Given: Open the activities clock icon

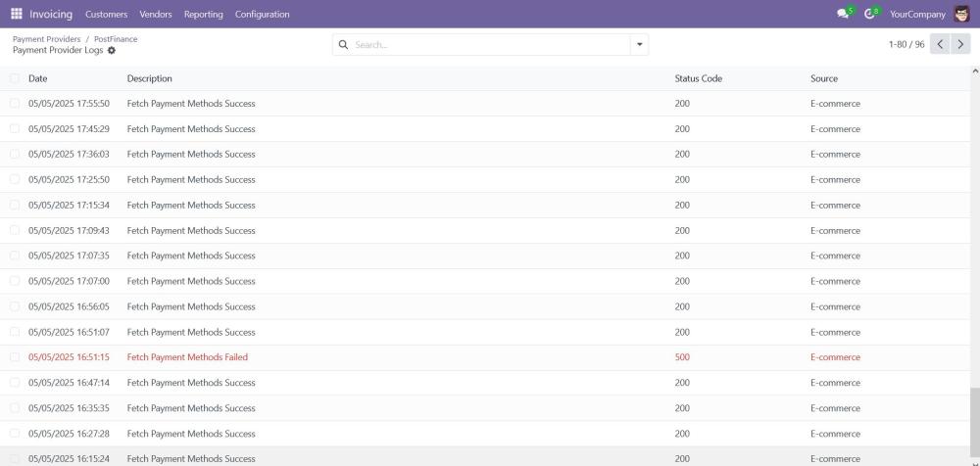Looking at the screenshot, I should [869, 14].
